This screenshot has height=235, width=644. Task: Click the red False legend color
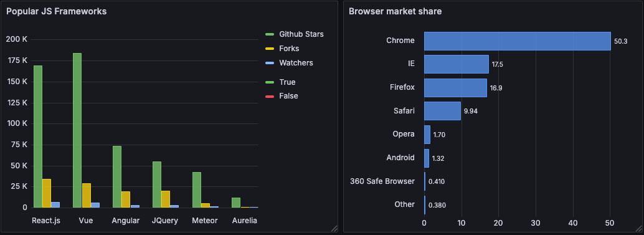(270, 96)
